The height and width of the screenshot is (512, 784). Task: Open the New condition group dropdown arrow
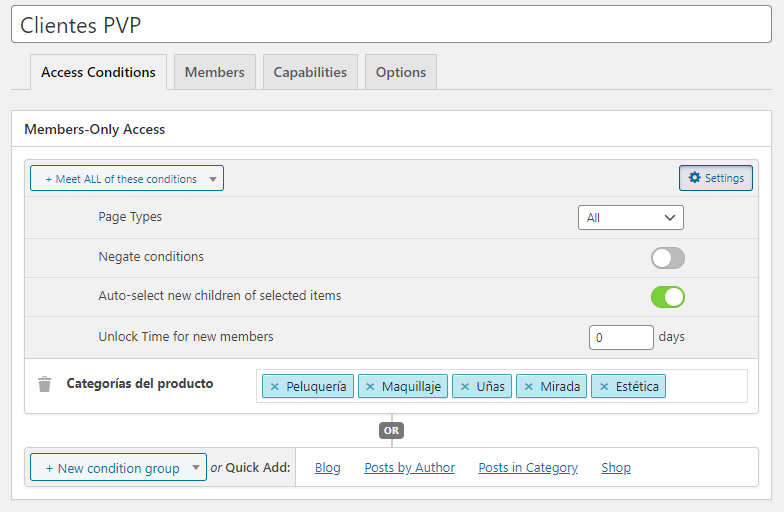click(196, 468)
